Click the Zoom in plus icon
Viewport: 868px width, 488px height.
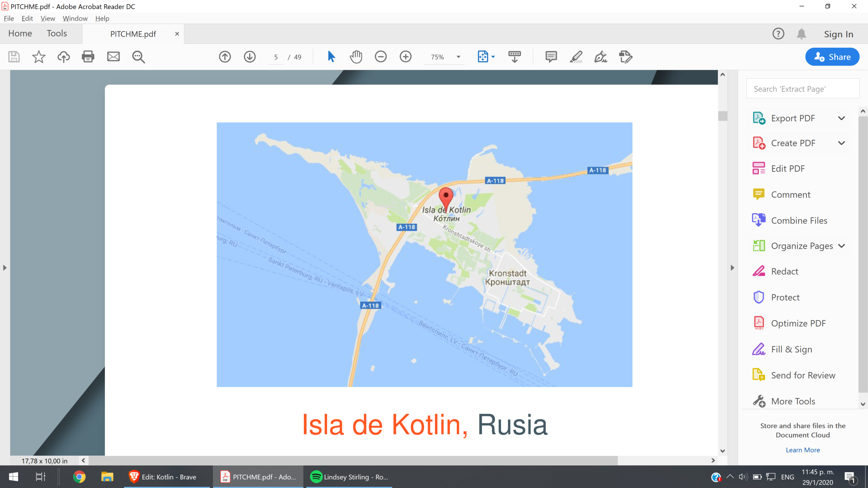405,57
